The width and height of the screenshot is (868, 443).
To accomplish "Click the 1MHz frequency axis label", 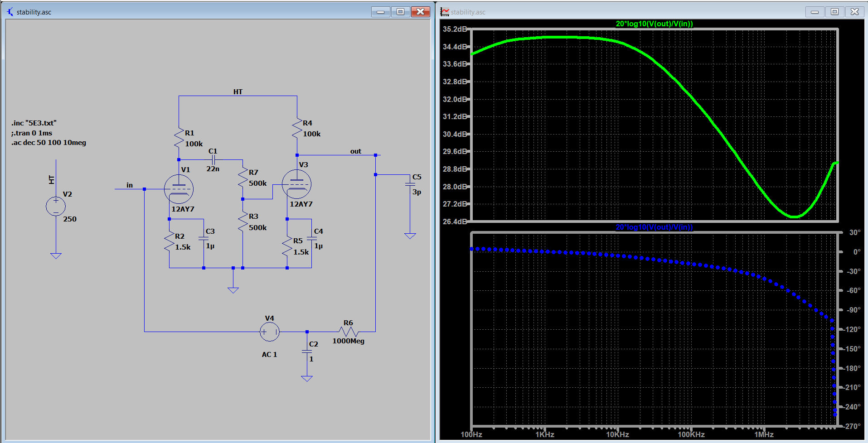I will (x=764, y=434).
